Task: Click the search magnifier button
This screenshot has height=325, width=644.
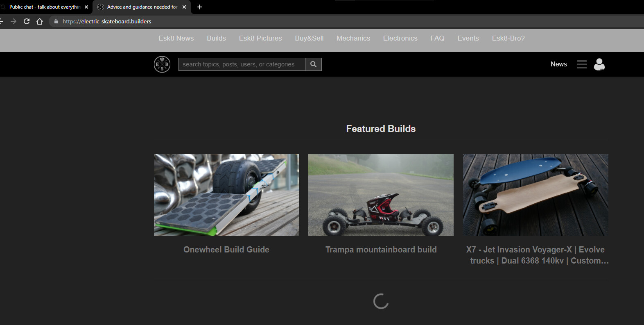Action: point(313,64)
